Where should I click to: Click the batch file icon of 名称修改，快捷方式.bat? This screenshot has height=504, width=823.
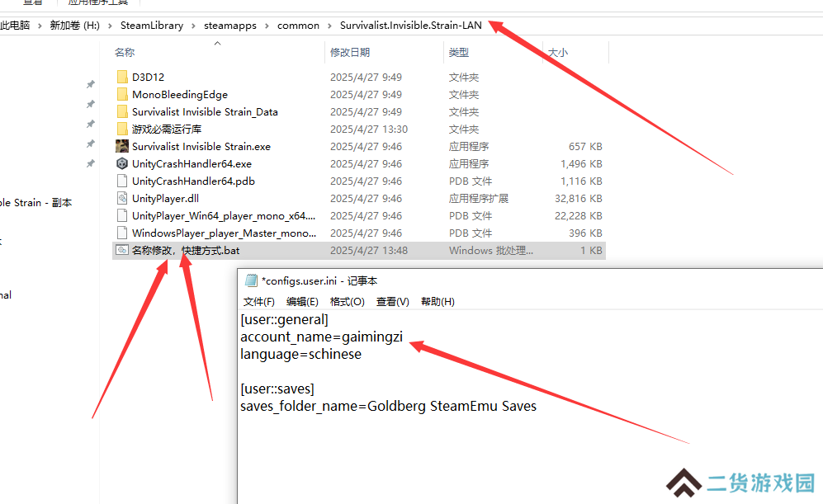[122, 250]
